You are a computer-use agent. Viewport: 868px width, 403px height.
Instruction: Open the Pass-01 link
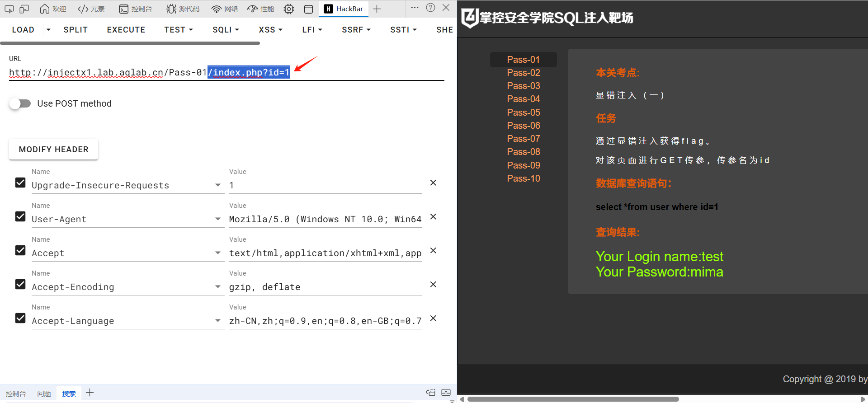coord(524,60)
